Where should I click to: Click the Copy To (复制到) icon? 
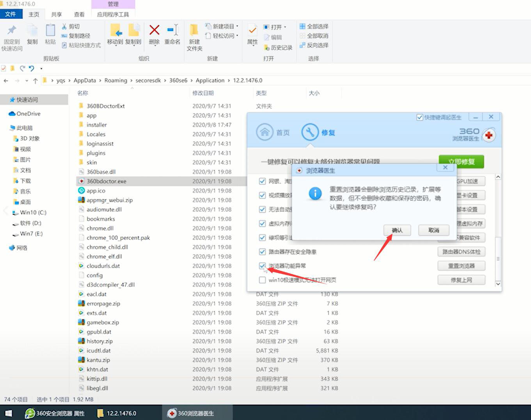coord(134,30)
